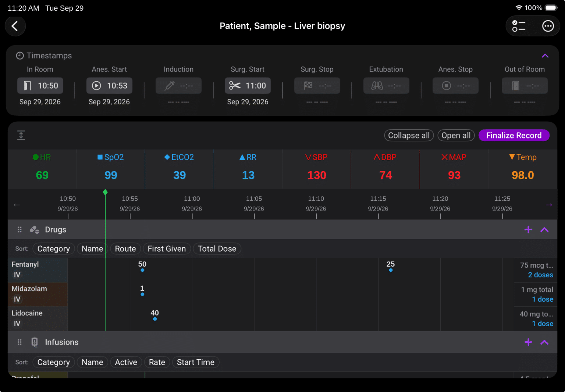Add a new infusion with plus icon

point(528,342)
